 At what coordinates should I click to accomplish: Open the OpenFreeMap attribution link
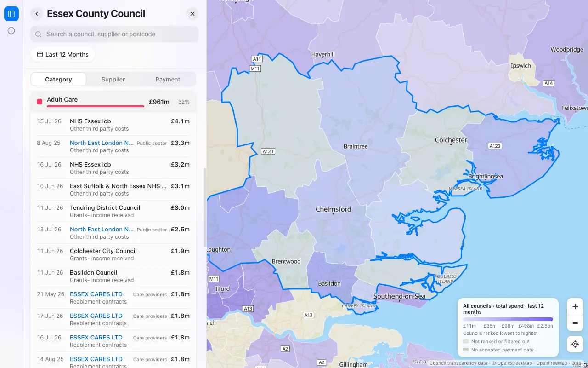click(x=552, y=363)
